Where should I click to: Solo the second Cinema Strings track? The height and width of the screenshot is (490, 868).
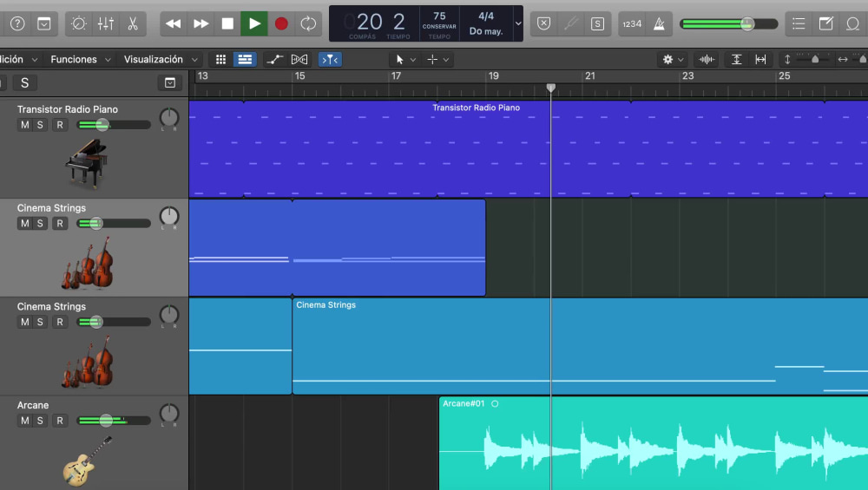click(40, 322)
